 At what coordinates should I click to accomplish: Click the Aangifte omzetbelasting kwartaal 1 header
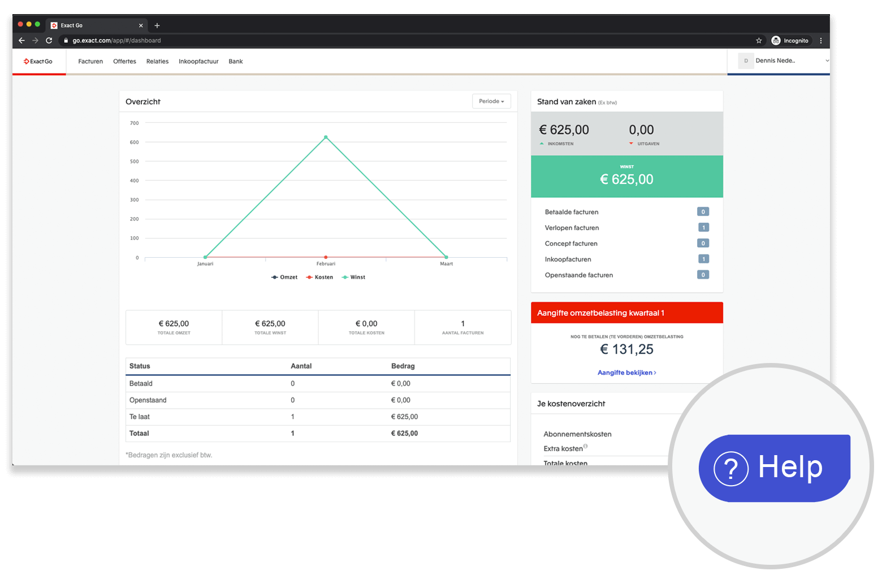627,313
